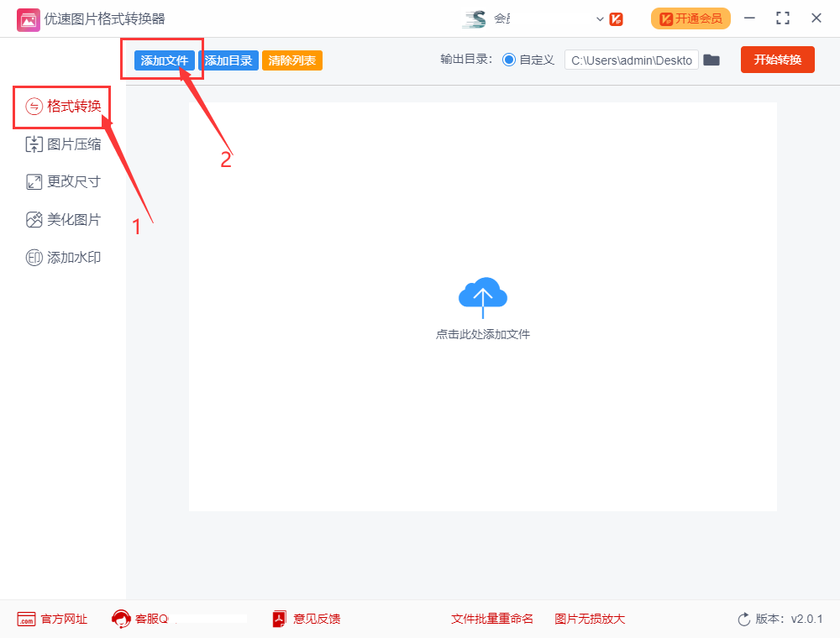Click the VIP badge near account name
Image resolution: width=840 pixels, height=638 pixels.
[615, 18]
